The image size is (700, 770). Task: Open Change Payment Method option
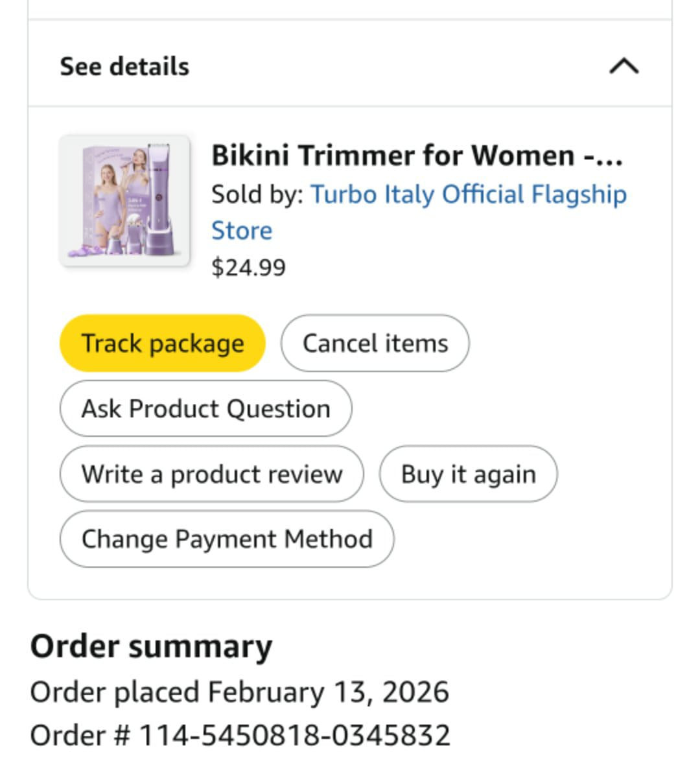(x=226, y=539)
